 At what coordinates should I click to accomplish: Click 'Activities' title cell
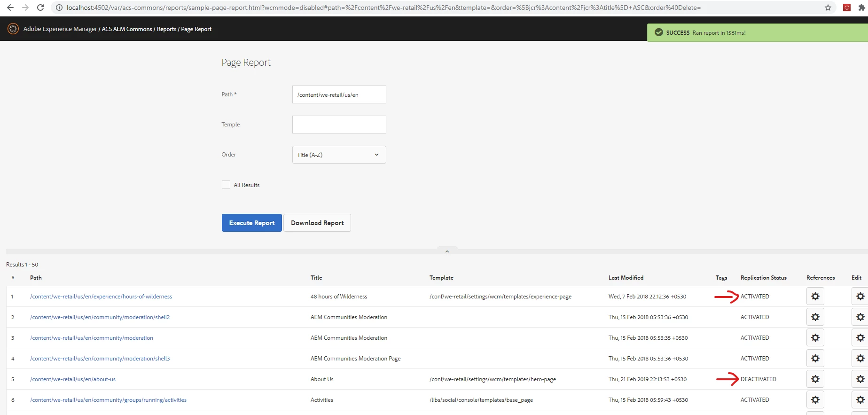point(322,400)
